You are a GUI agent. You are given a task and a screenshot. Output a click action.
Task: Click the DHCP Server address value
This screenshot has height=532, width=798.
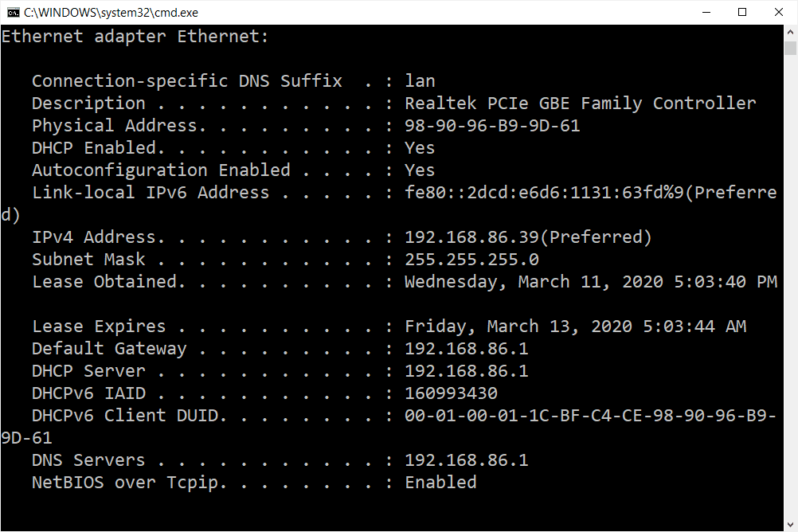[x=466, y=371]
